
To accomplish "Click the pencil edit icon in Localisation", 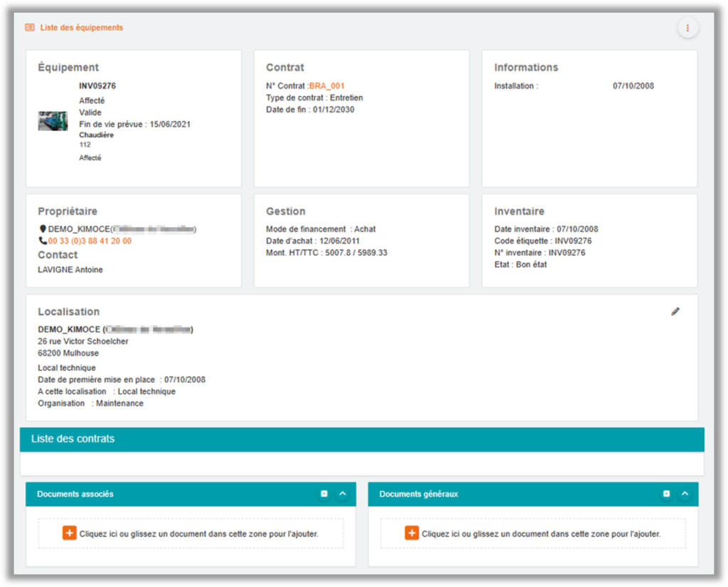I will click(675, 312).
